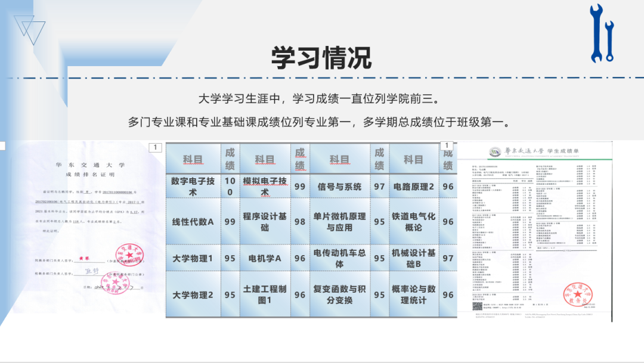Click the text line starting with 多门专业课

[321, 122]
